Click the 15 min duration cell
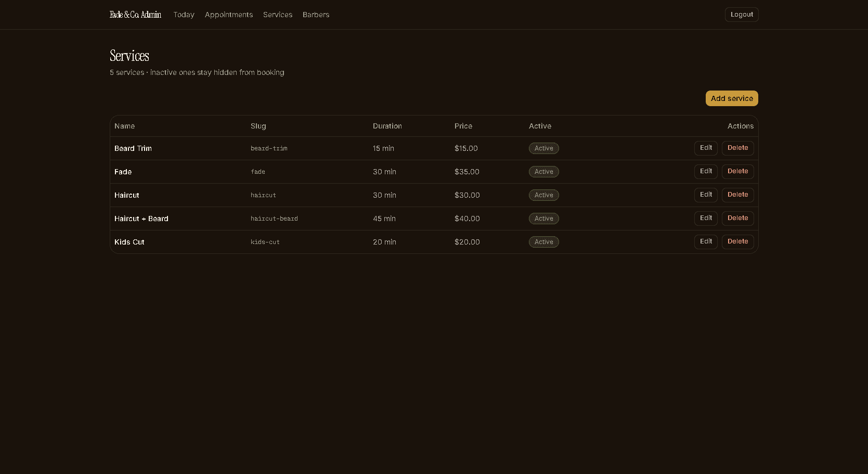 pos(383,148)
